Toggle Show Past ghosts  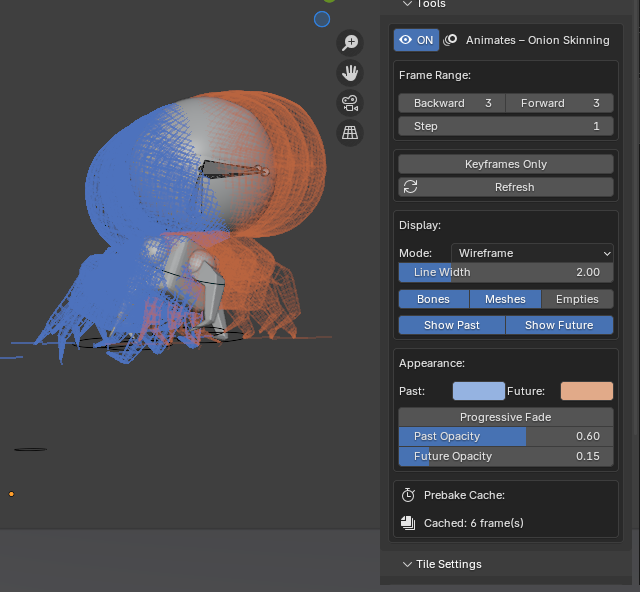(x=451, y=325)
